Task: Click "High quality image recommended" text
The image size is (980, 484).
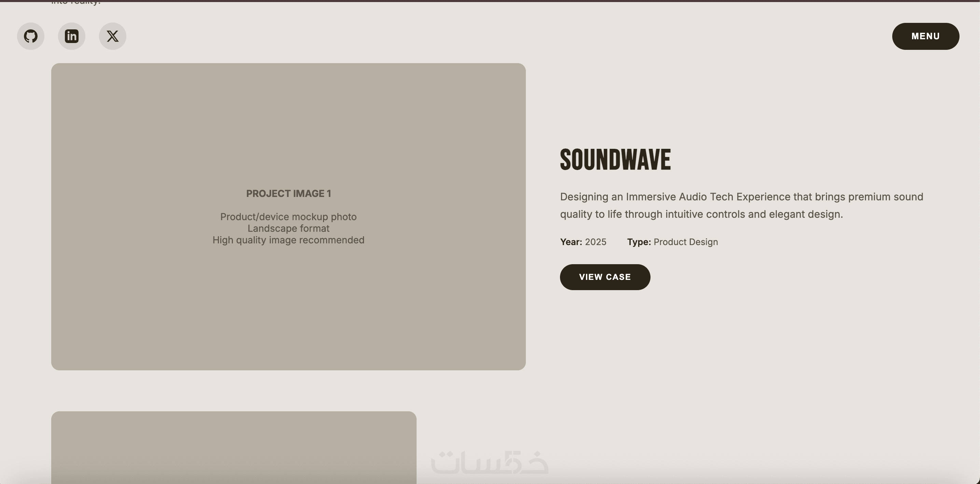Action: pyautogui.click(x=289, y=240)
